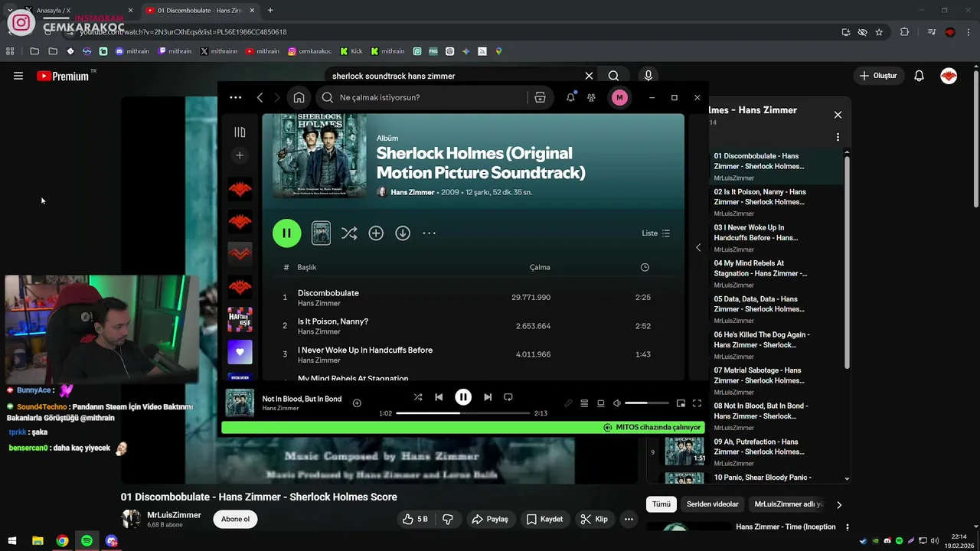Open Spotify profile M avatar
980x551 pixels.
coord(619,97)
